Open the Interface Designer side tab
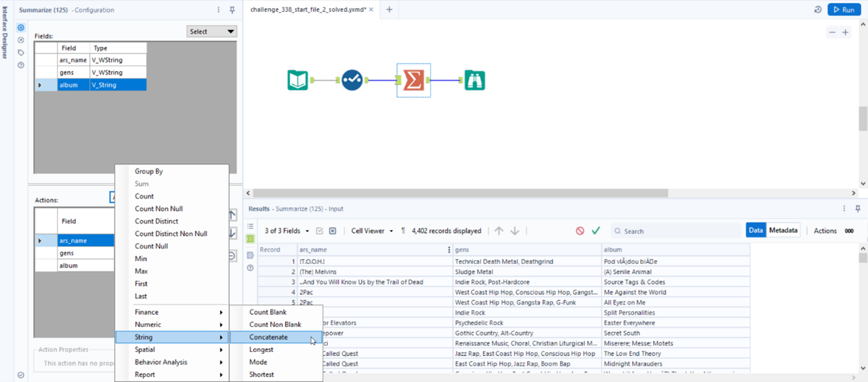 point(6,31)
